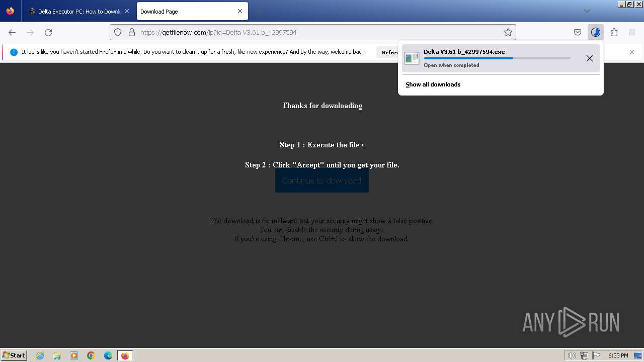Click the 'use Ctrl+J to allow' line
Viewport: 644px width, 362px height.
tap(321, 239)
